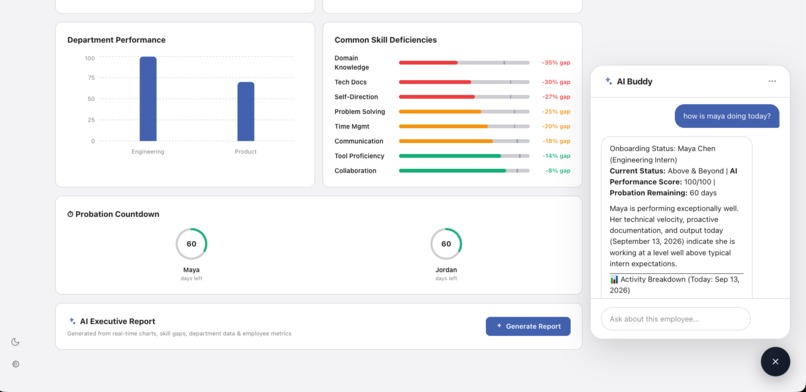Viewport: 806px width, 392px height.
Task: Click the 'Generated from real-time charts' subtitle
Action: tap(179, 333)
